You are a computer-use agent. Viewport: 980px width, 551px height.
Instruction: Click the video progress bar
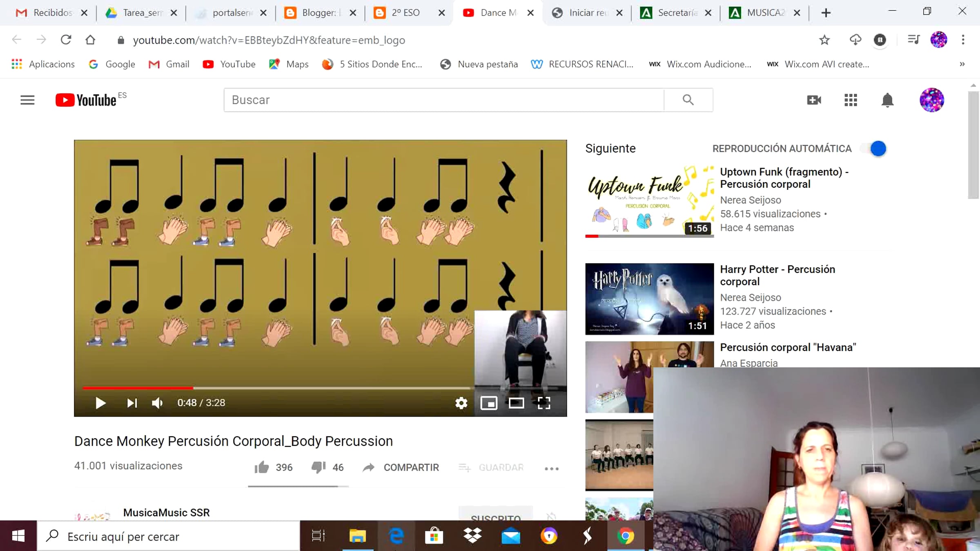click(276, 388)
